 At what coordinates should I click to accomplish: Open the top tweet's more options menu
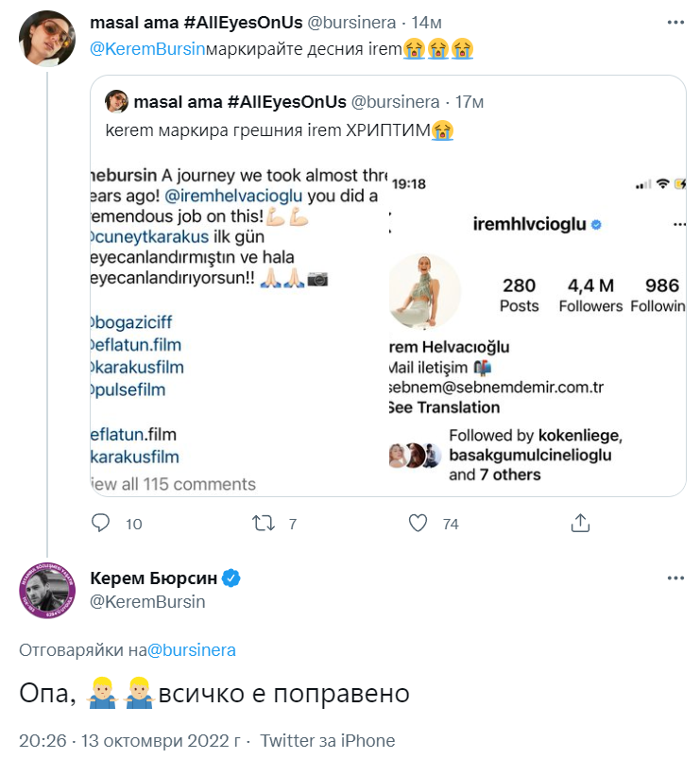tap(675, 21)
